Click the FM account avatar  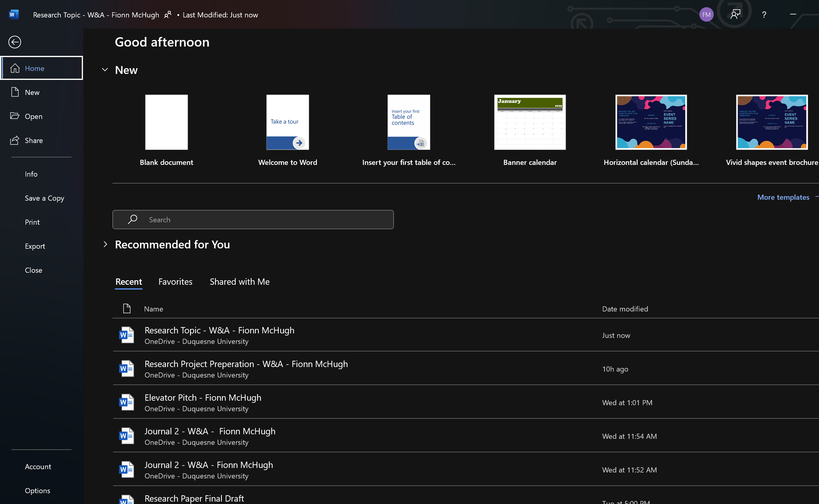pos(706,15)
